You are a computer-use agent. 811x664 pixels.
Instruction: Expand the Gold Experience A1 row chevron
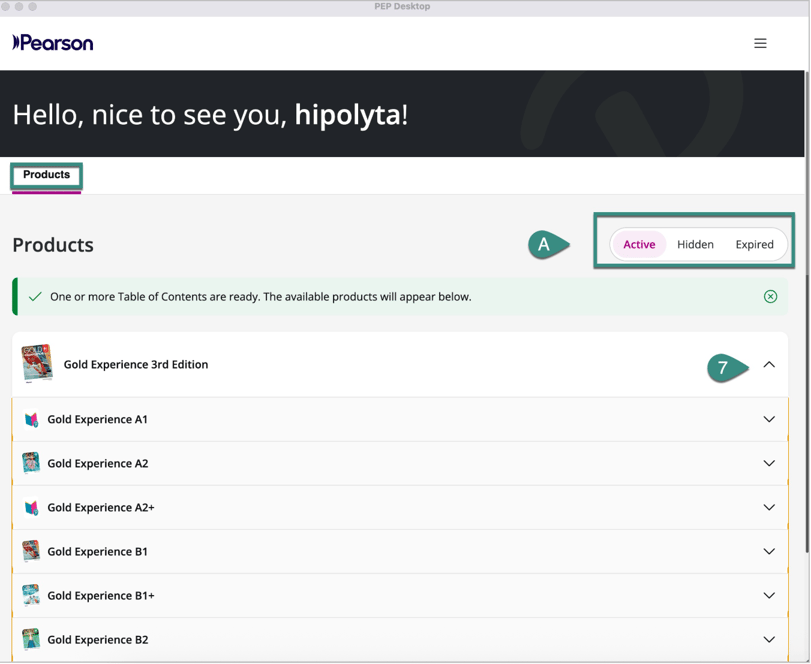pos(769,419)
